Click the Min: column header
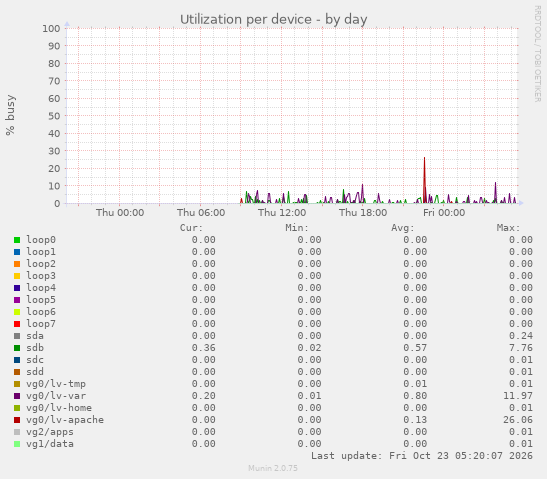The image size is (547, 479). tap(297, 228)
